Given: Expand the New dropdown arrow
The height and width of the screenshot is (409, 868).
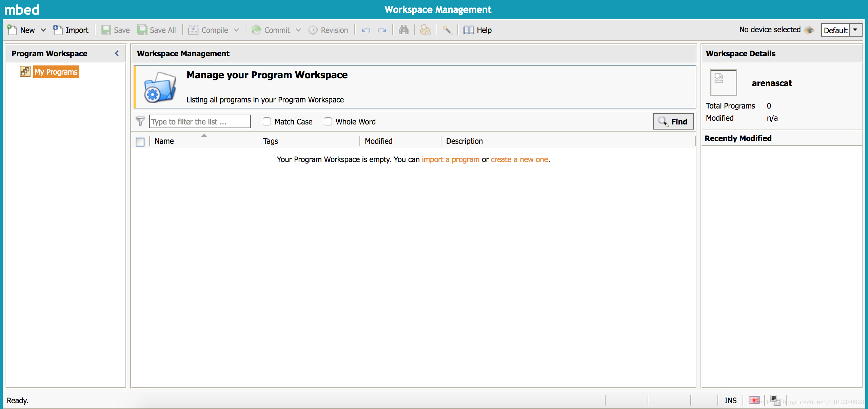Looking at the screenshot, I should [43, 30].
